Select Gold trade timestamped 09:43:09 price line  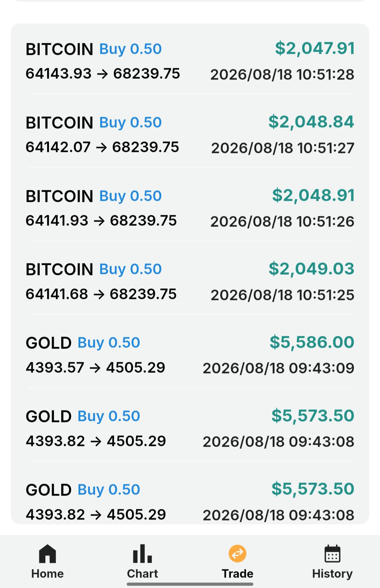click(x=95, y=367)
